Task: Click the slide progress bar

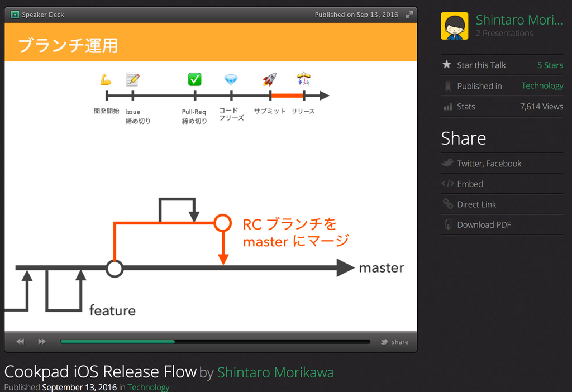Action: 215,342
